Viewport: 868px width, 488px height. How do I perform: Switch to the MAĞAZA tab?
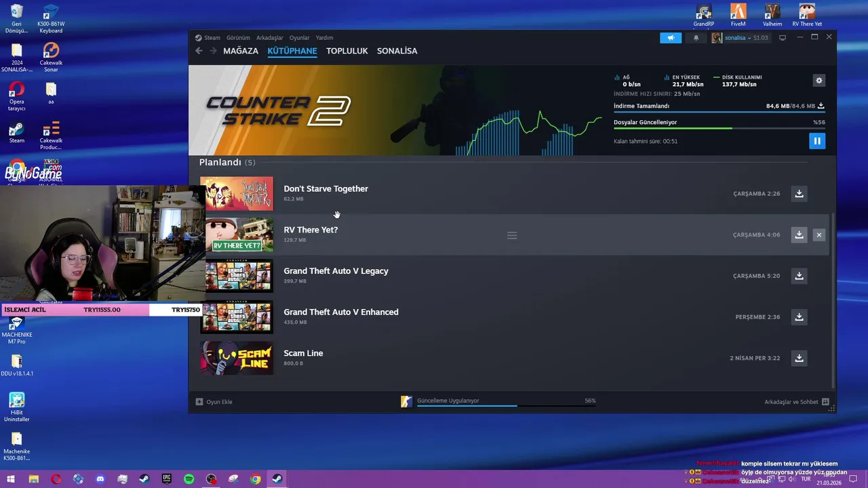241,51
